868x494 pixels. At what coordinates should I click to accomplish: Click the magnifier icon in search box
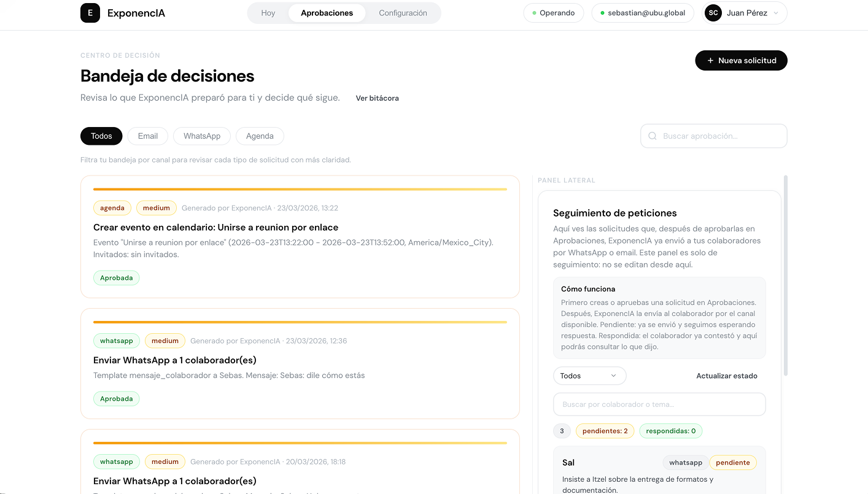[653, 136]
